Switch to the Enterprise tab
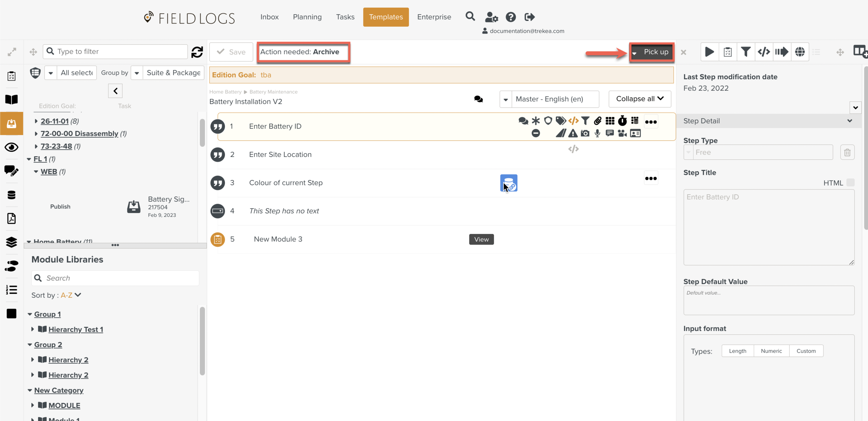Viewport: 868px width, 421px height. click(434, 17)
